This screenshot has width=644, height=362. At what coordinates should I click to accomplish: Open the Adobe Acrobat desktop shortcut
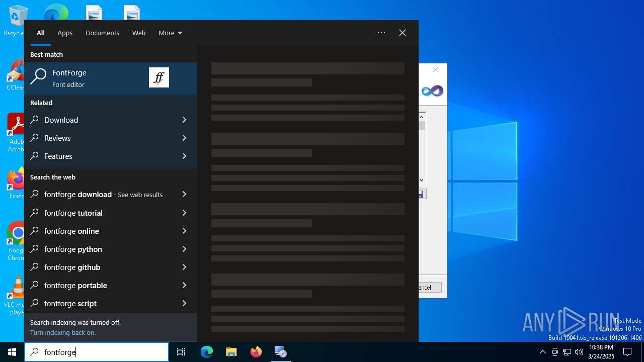pos(15,132)
